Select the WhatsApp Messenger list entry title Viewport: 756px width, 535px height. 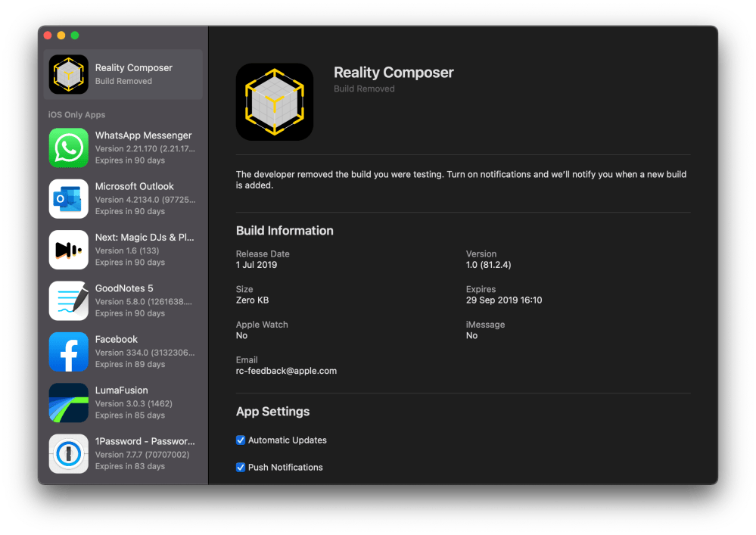pyautogui.click(x=143, y=135)
